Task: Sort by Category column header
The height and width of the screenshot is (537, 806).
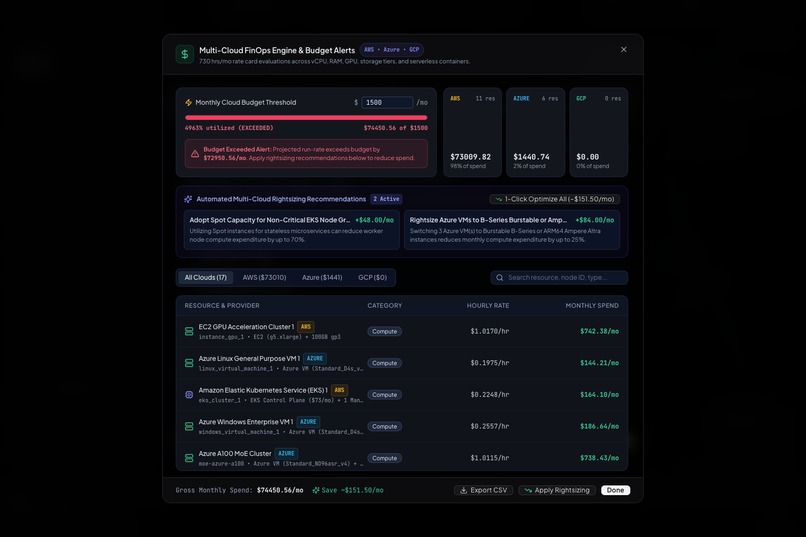Action: [x=384, y=306]
